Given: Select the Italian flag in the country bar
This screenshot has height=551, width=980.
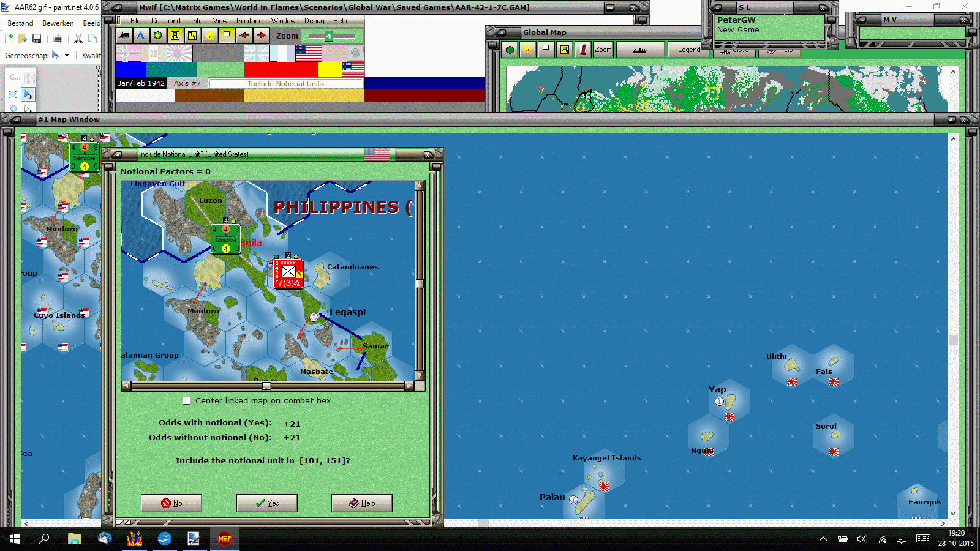Looking at the screenshot, I should pyautogui.click(x=154, y=53).
